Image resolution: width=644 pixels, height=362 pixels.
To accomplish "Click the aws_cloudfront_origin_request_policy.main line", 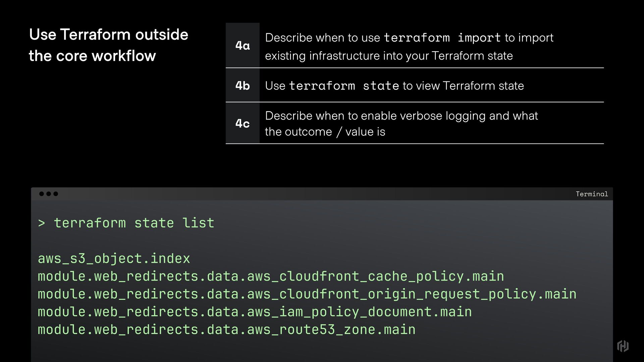I will [x=307, y=294].
